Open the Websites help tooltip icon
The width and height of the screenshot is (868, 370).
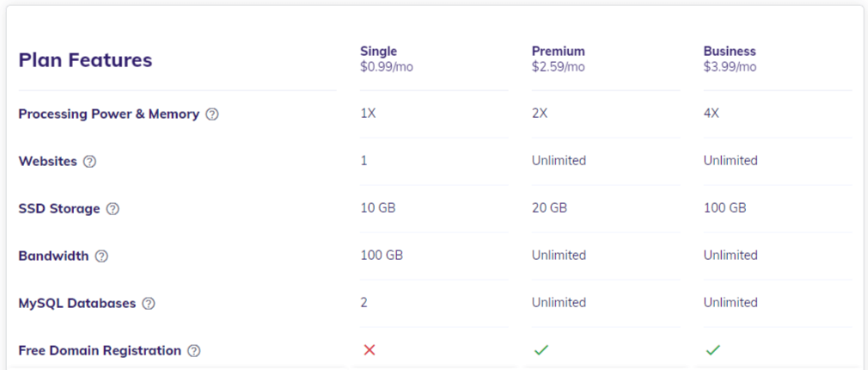click(x=89, y=162)
